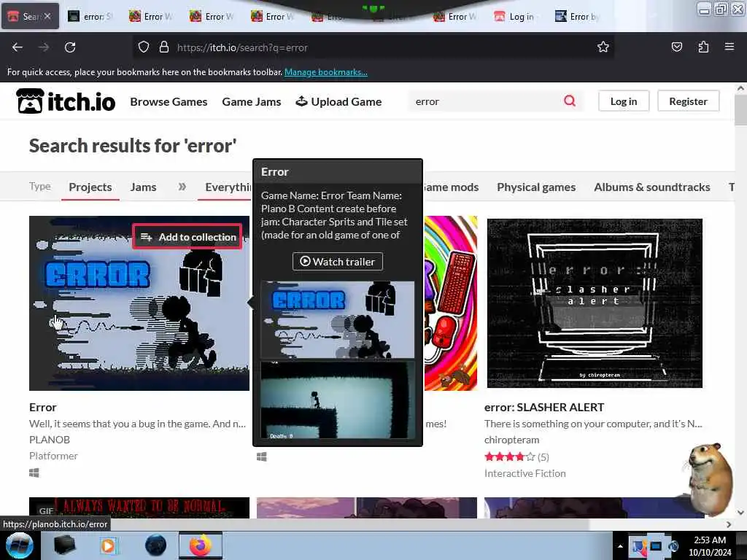
Task: Click the star rating of SLASHER ALERT
Action: click(510, 456)
